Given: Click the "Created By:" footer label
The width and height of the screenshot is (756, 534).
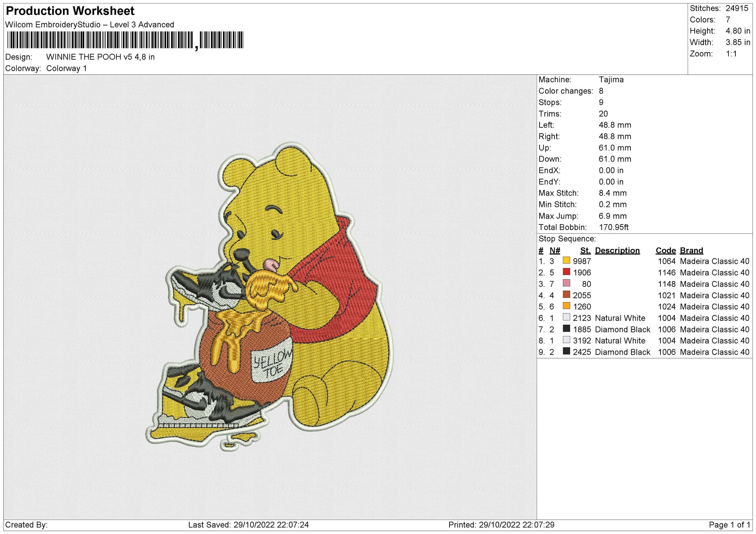Looking at the screenshot, I should pyautogui.click(x=26, y=525).
